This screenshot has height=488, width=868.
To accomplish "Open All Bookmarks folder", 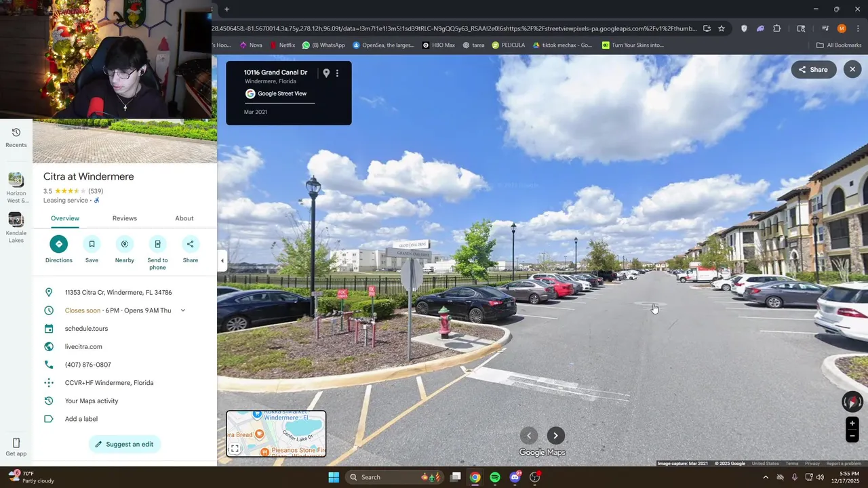I will 839,45.
